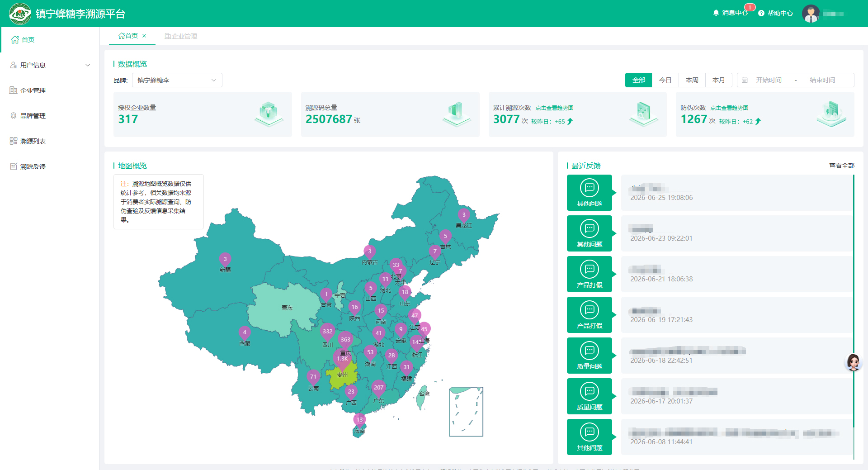
Task: Click the home icon in sidebar
Action: click(x=15, y=40)
